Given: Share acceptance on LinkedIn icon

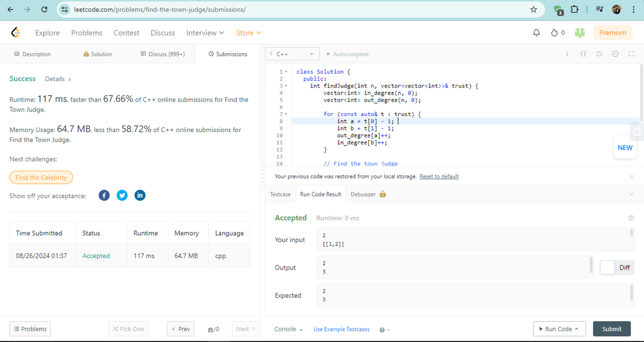Looking at the screenshot, I should (140, 195).
